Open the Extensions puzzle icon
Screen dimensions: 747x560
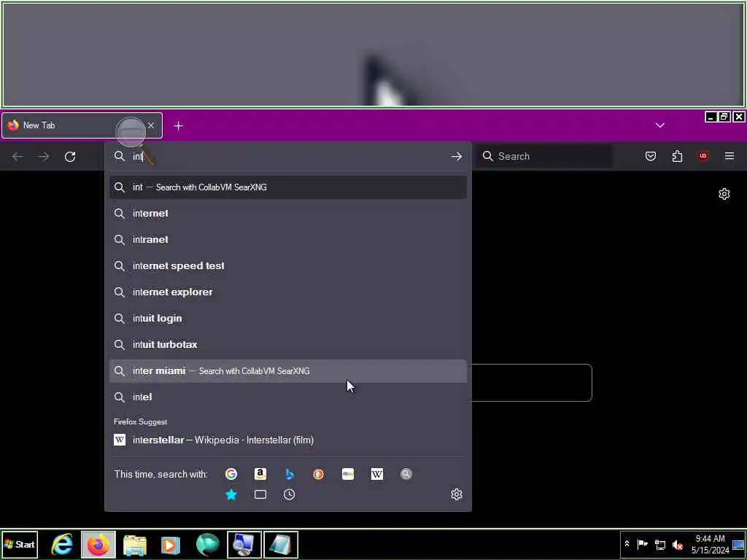pos(677,156)
